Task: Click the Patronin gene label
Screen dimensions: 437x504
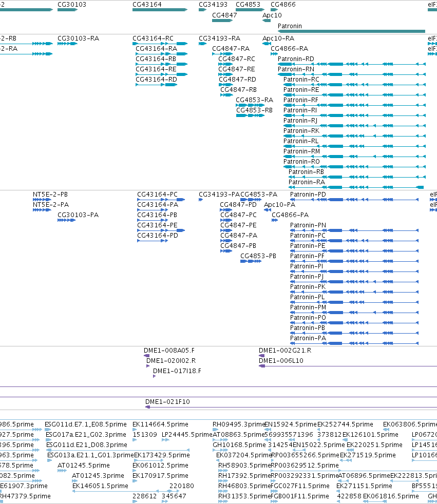Action: pyautogui.click(x=290, y=26)
